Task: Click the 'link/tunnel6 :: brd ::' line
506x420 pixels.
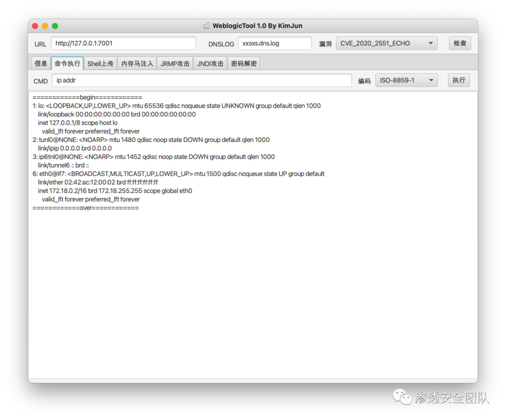Action: click(63, 165)
